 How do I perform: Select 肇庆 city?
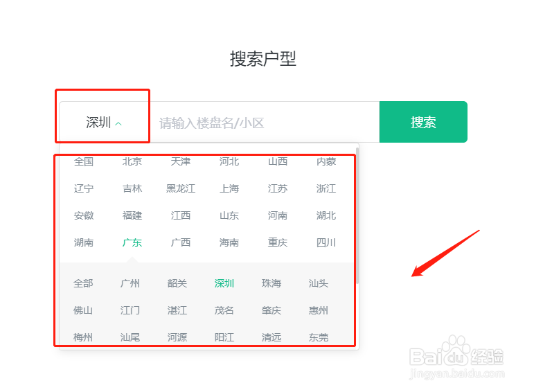272,310
